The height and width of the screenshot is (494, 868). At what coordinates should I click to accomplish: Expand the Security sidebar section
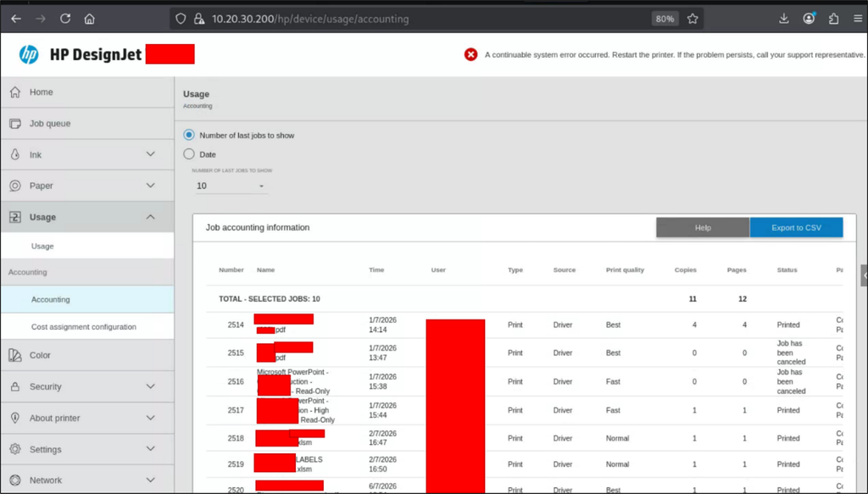(x=87, y=386)
